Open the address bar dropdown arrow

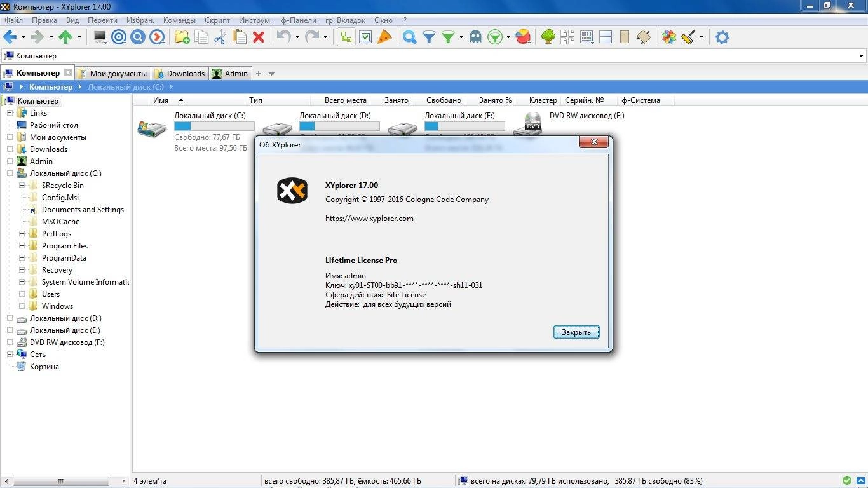click(x=862, y=56)
